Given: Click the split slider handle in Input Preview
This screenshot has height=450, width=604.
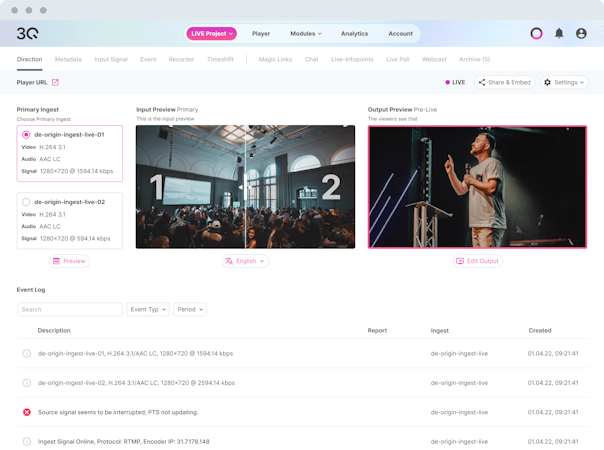Looking at the screenshot, I should tap(245, 187).
